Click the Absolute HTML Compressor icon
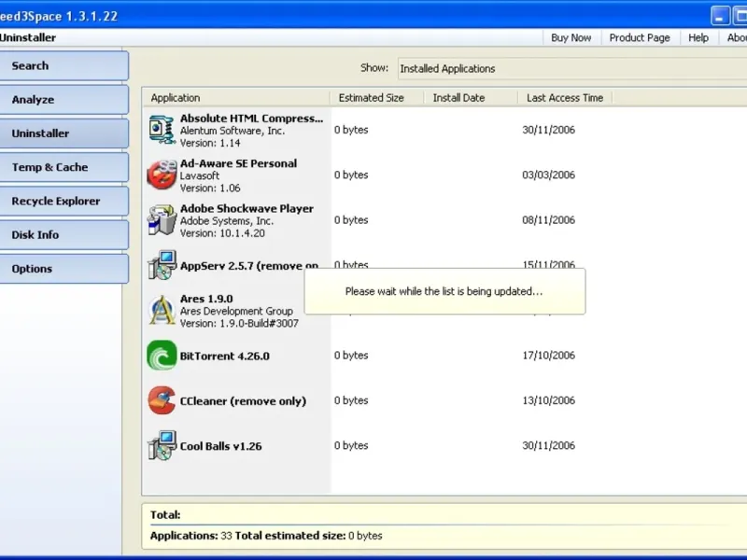Screen dimensions: 747x560 tap(162, 130)
